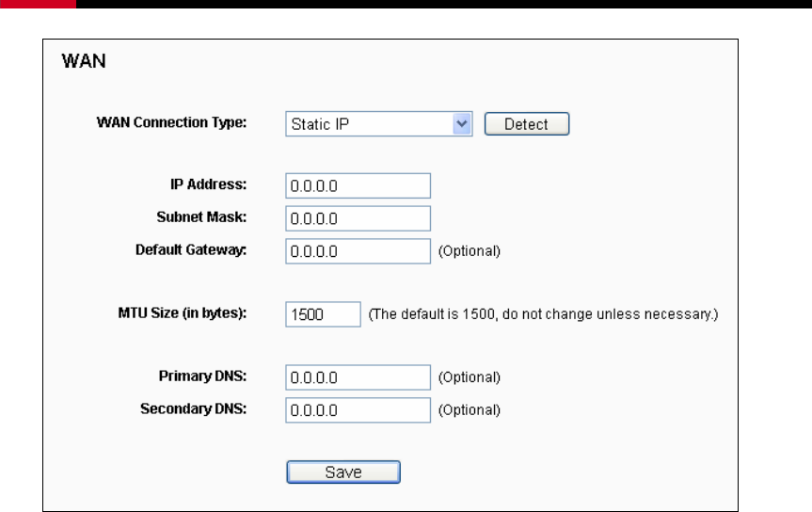Open the WAN Connection Type dropdown arrow
812x512 pixels.
pyautogui.click(x=461, y=124)
